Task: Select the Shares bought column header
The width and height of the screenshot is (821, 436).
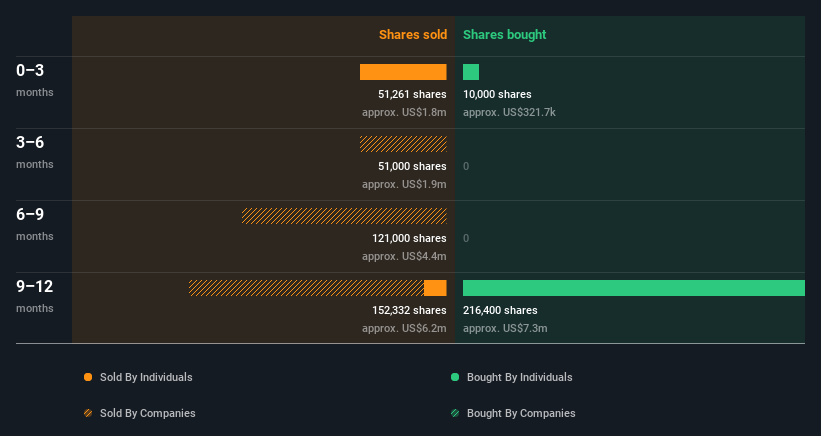Action: point(504,35)
